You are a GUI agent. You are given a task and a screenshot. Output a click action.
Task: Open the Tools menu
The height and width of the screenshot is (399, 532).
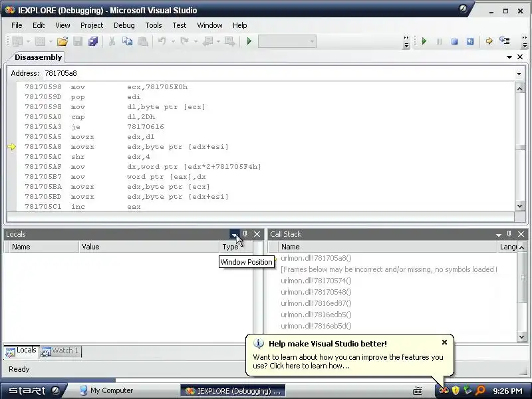tap(154, 25)
